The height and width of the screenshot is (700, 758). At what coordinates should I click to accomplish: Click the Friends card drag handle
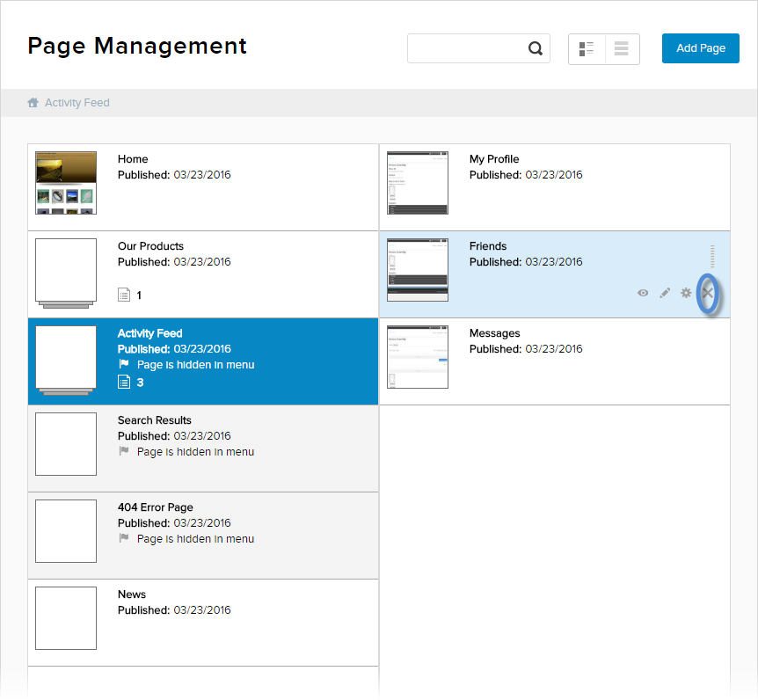[712, 256]
